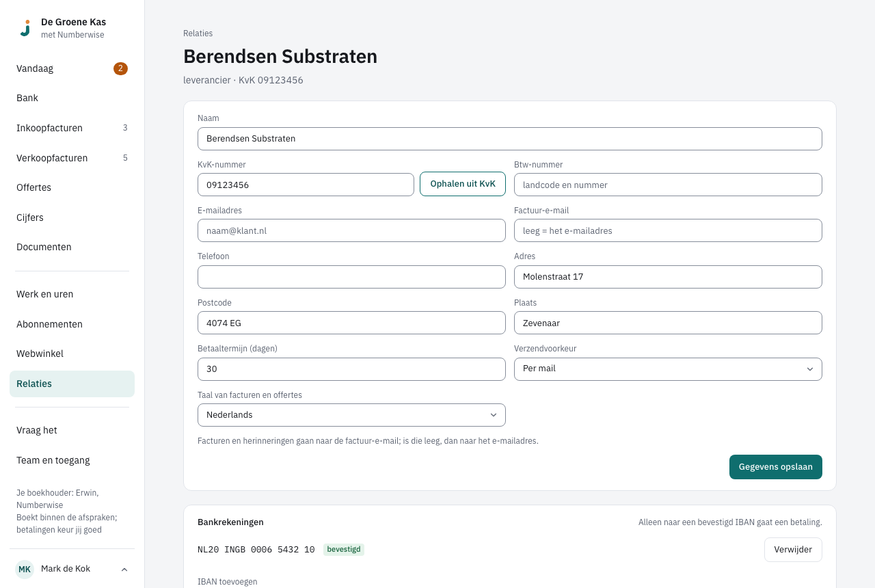Click the Betaaltermijn (dagen) field
Viewport: 875px width, 588px height.
click(351, 369)
